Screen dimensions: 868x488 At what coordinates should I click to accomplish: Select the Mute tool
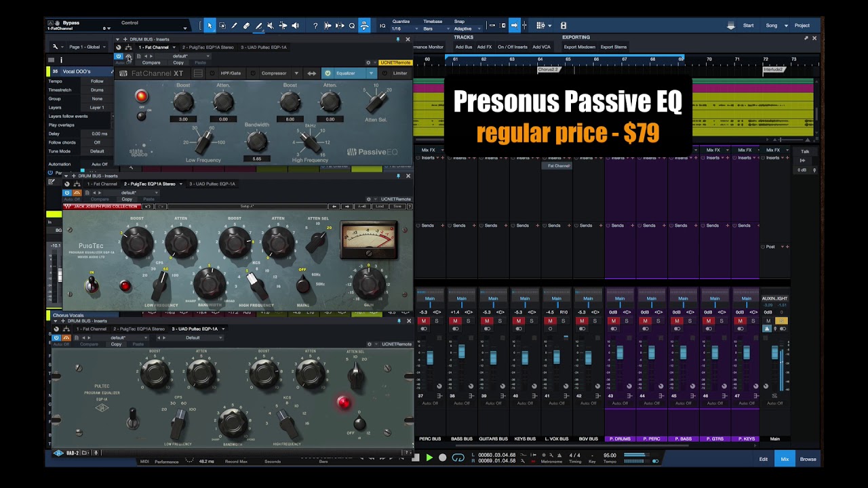tap(271, 26)
